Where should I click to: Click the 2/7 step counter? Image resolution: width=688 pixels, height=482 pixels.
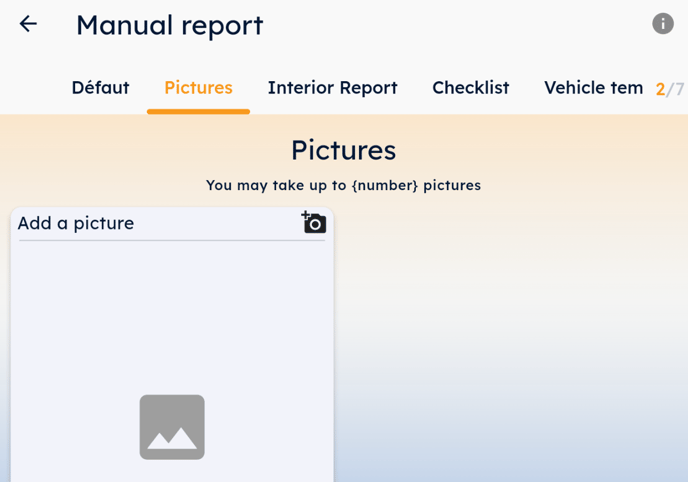(670, 89)
